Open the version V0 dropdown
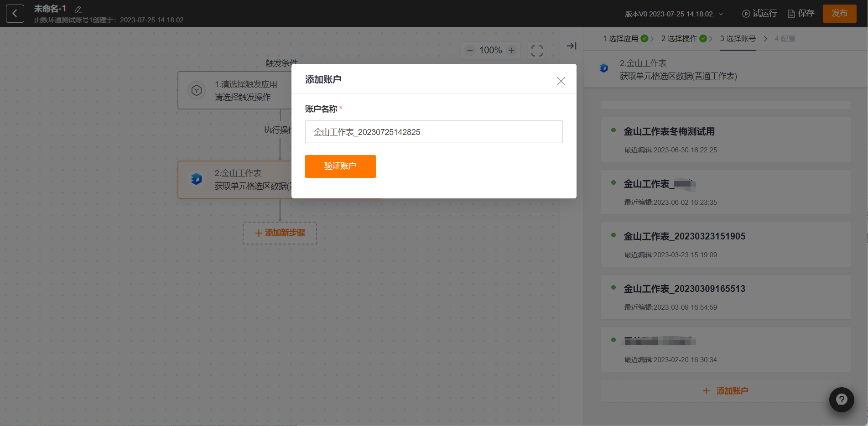The height and width of the screenshot is (426, 868). [674, 14]
